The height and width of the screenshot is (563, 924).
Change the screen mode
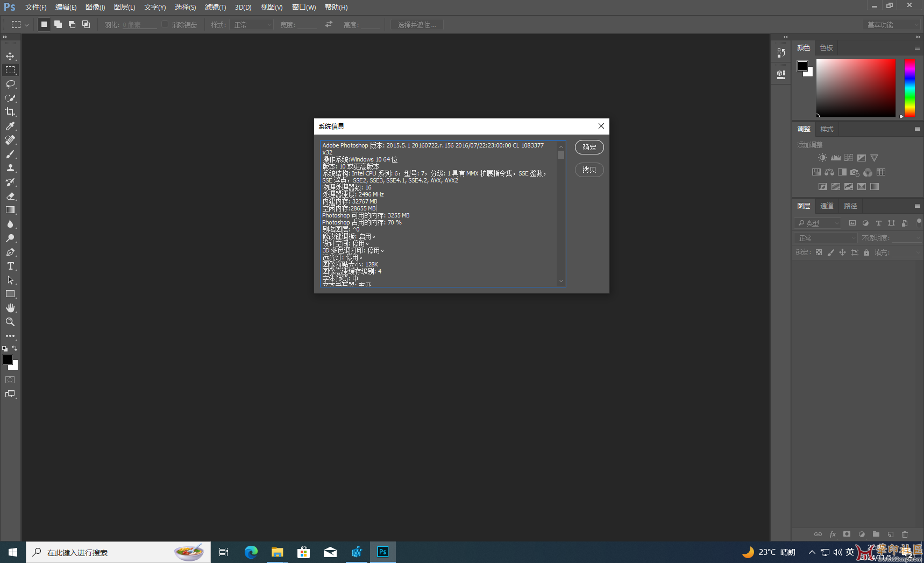pyautogui.click(x=10, y=394)
